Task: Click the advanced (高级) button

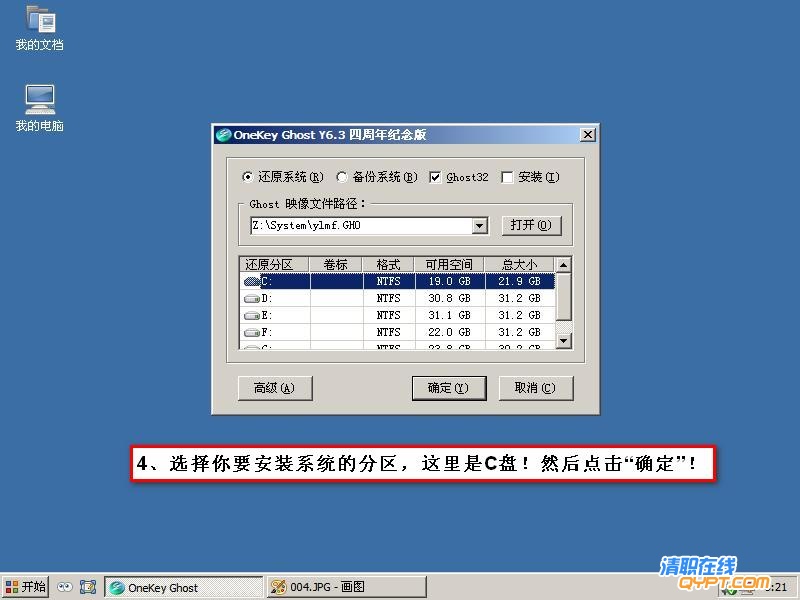Action: coord(275,388)
